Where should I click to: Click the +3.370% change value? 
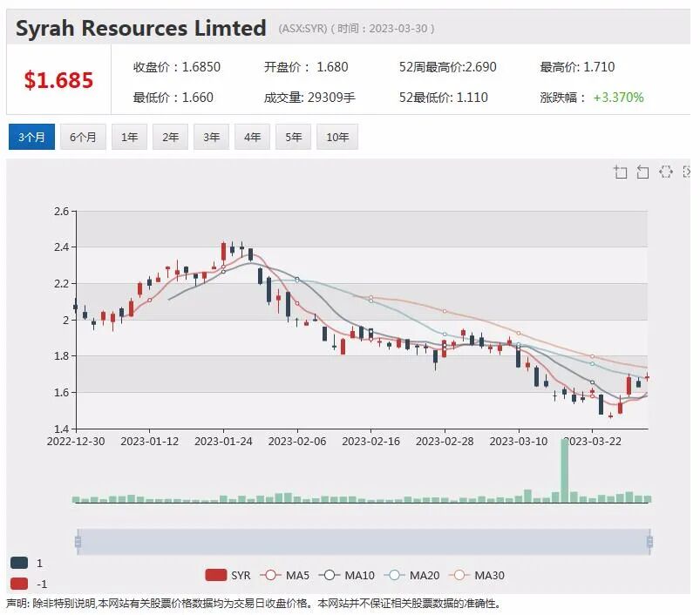click(618, 98)
